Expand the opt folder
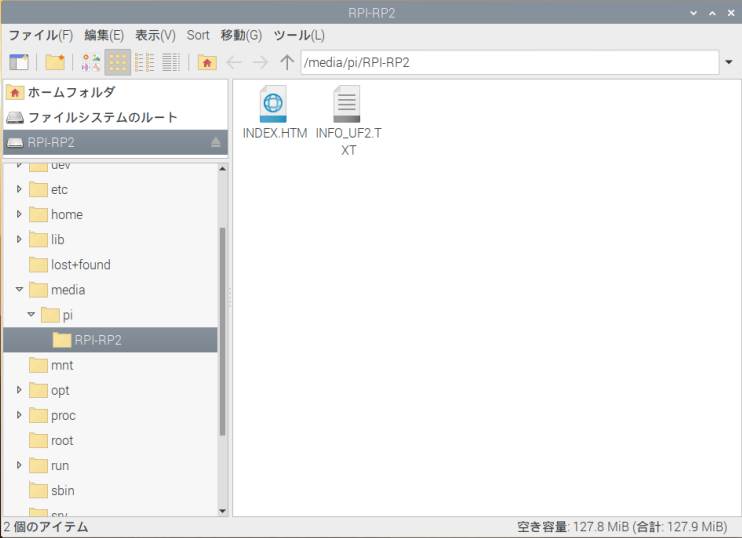 (19, 390)
